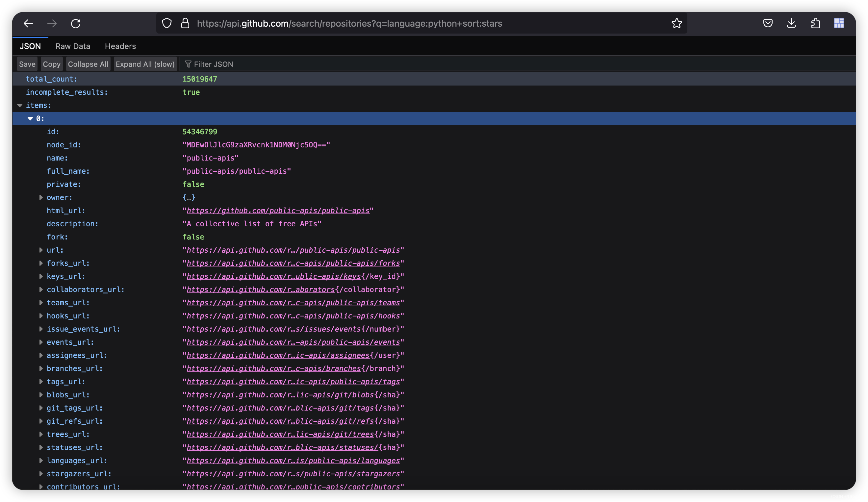
Task: Switch to the Headers tab
Action: tap(120, 46)
